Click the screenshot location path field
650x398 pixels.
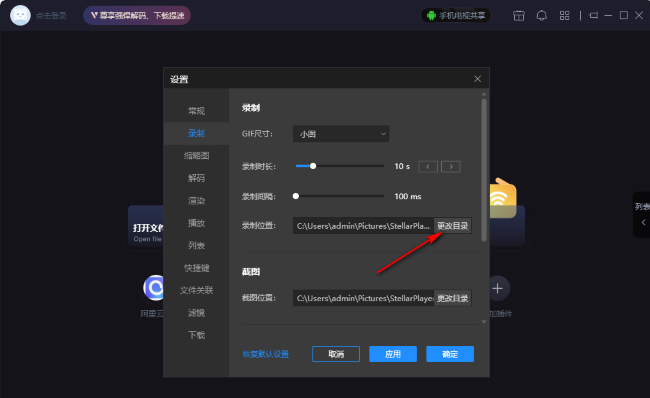(x=364, y=298)
